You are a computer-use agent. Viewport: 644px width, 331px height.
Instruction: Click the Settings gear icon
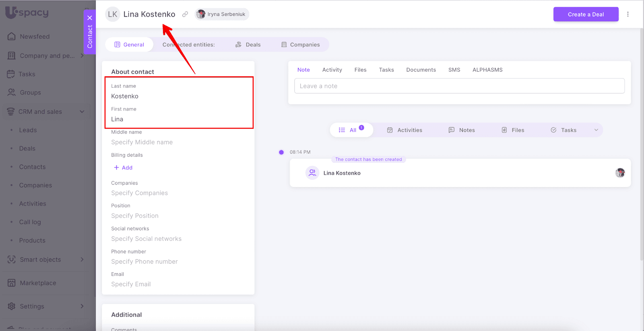coord(12,306)
